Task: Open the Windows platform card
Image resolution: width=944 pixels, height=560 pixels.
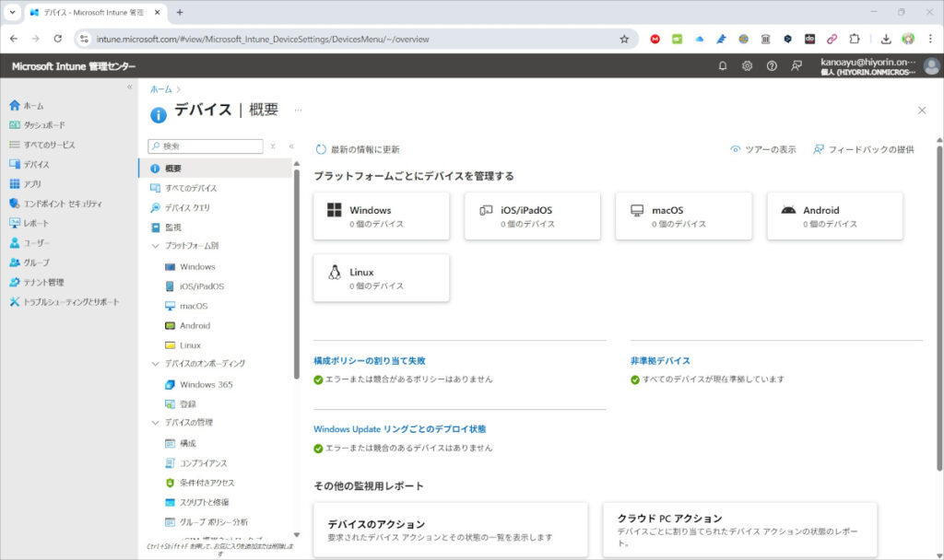Action: [381, 216]
